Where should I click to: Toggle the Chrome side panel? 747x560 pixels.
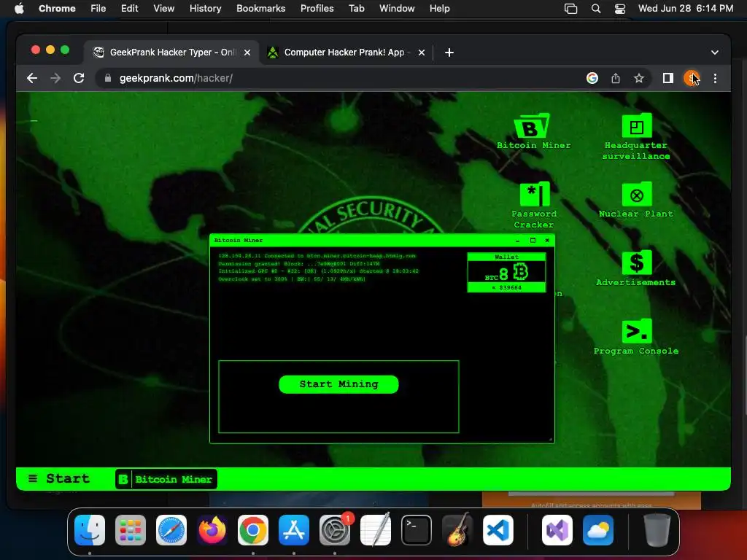click(668, 78)
